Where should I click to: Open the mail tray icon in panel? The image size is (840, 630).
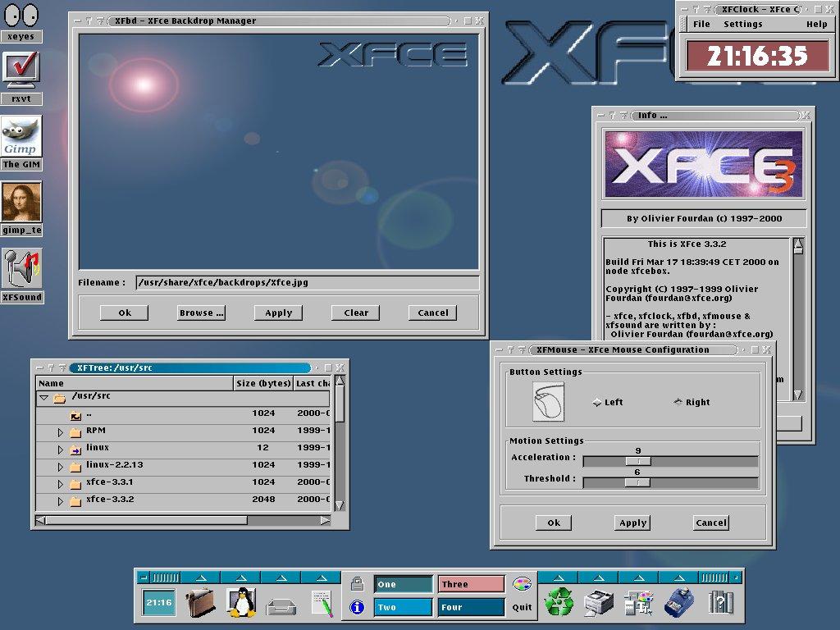281,605
